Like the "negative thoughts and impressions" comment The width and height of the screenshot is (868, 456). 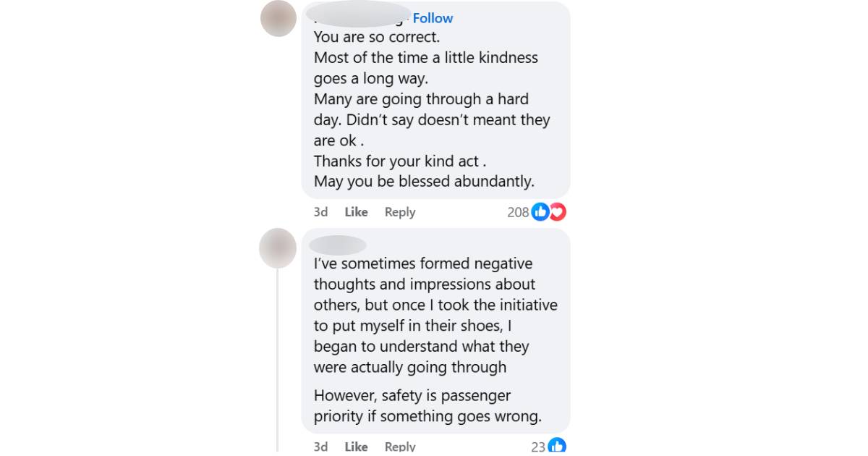point(356,447)
